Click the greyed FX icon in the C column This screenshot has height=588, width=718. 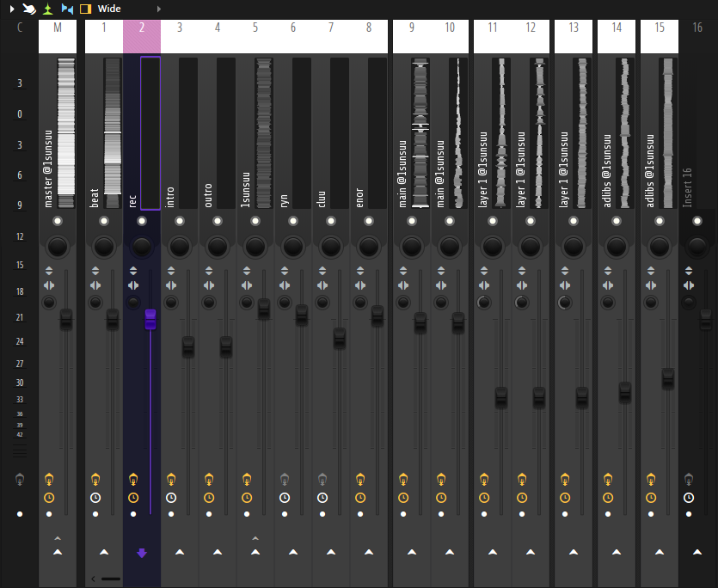[20, 480]
